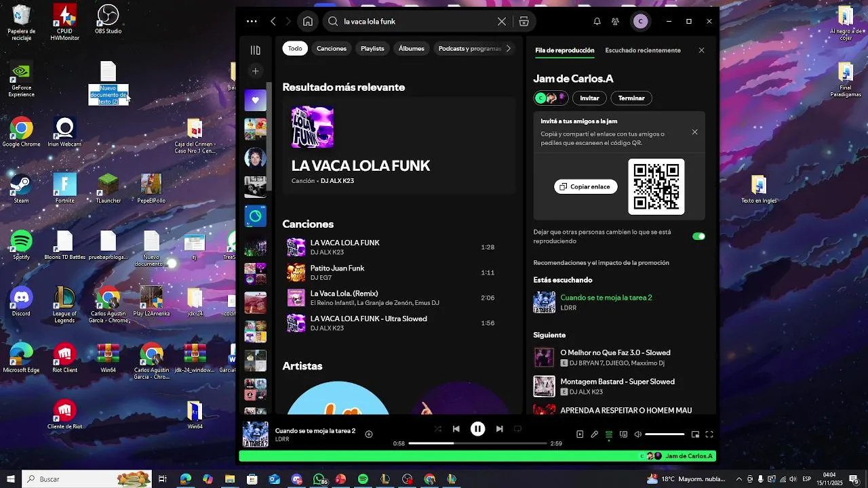This screenshot has height=488, width=868.
Task: Click the Jam QR code
Action: click(x=656, y=186)
